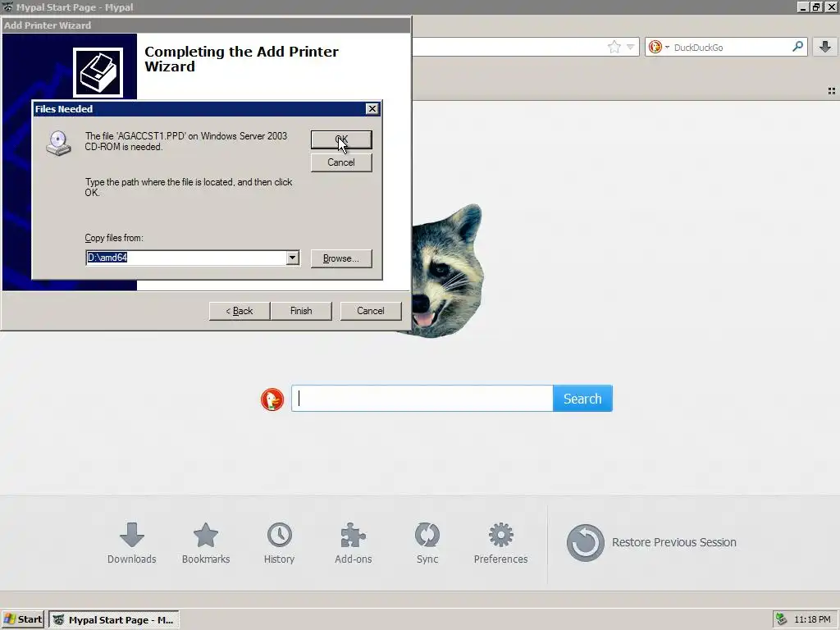Click the printer image in Add Printer Wizard
This screenshot has height=630, width=840.
pyautogui.click(x=98, y=72)
